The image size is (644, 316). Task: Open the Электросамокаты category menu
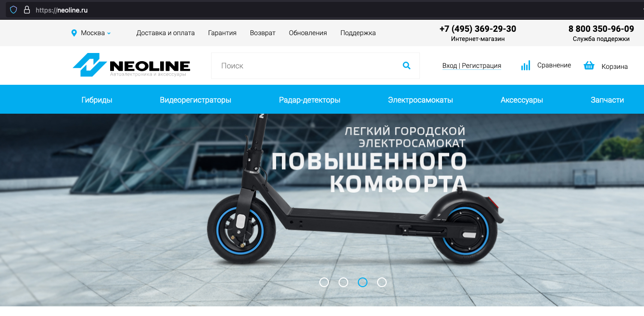(420, 100)
